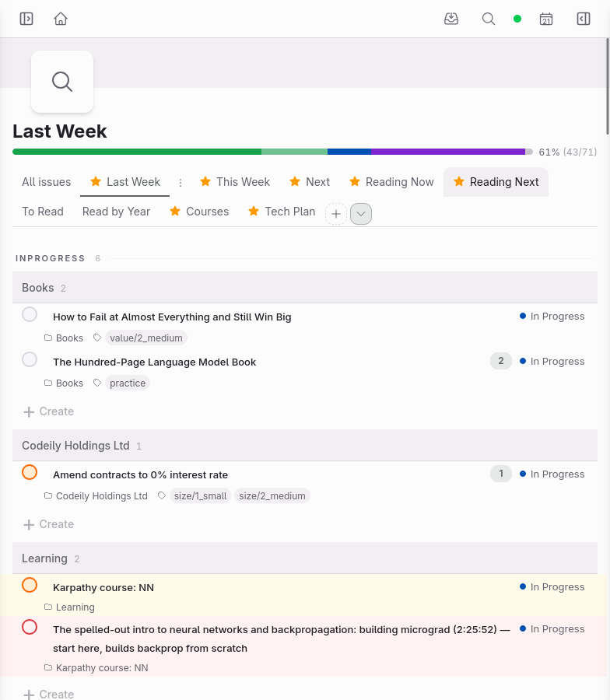Image resolution: width=610 pixels, height=700 pixels.
Task: Switch to the Reading Next tab
Action: click(496, 182)
